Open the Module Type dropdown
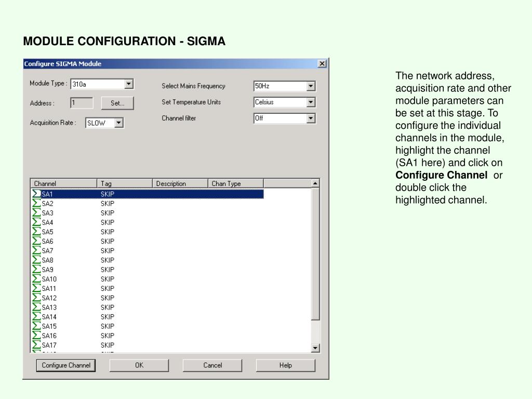 tap(129, 84)
